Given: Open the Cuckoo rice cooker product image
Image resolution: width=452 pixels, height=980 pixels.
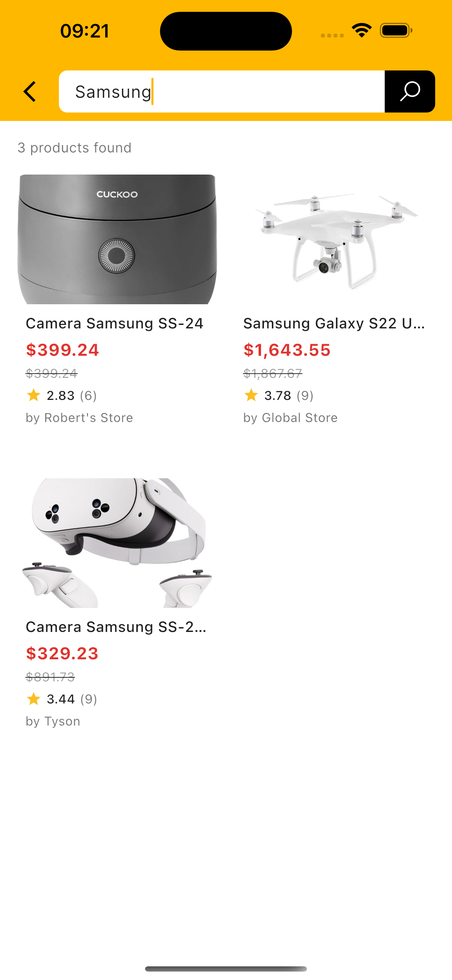Looking at the screenshot, I should point(117,239).
